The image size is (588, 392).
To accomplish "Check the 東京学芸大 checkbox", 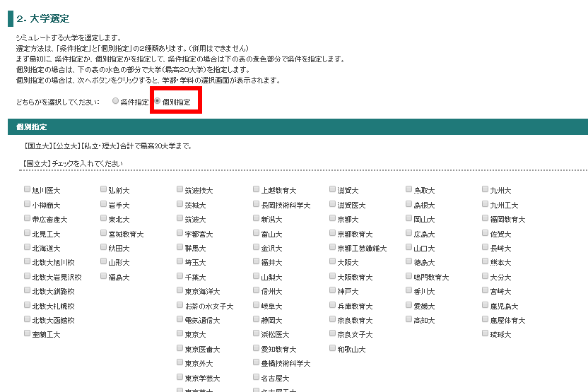I will point(180,376).
